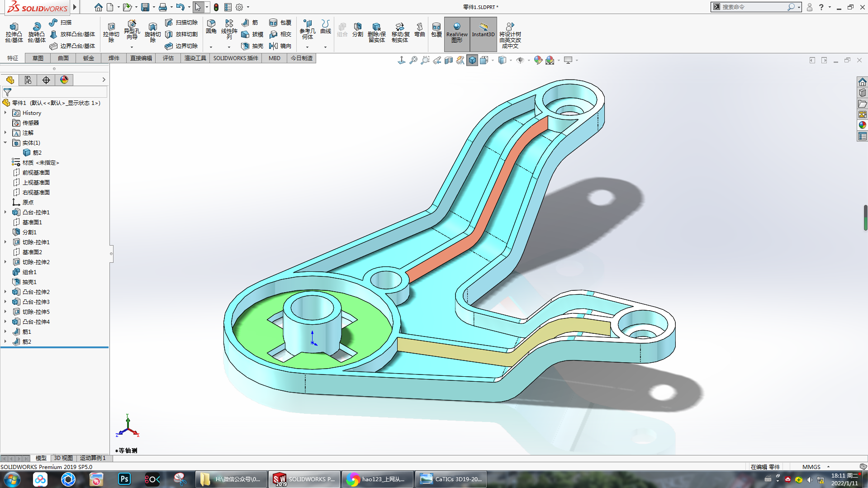
Task: Collapse the 实体(1) solid bodies folder
Action: (5, 142)
